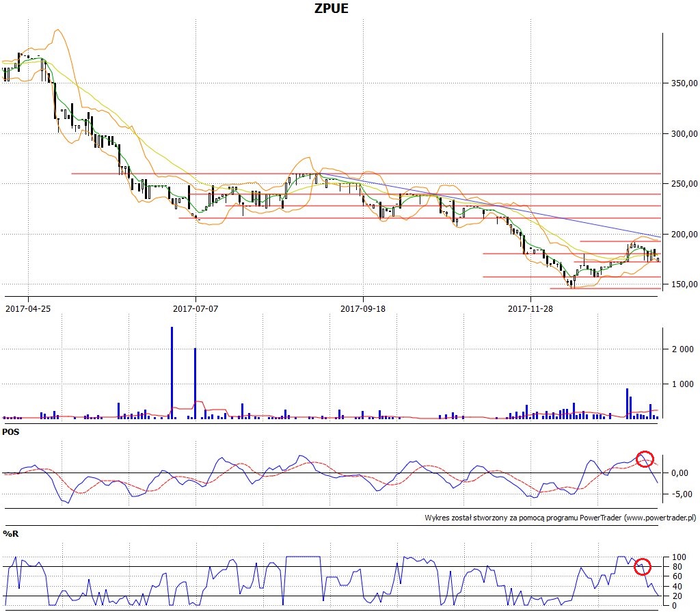Screen dimensions: 700x612
Task: Click the 2017-09-18 date label
Action: pos(363,308)
